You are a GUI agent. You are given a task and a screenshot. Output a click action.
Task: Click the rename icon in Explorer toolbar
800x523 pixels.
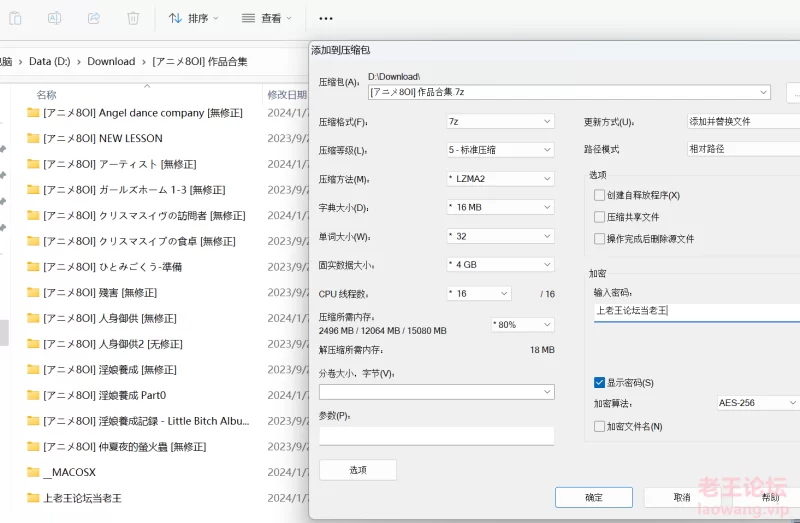tap(55, 18)
